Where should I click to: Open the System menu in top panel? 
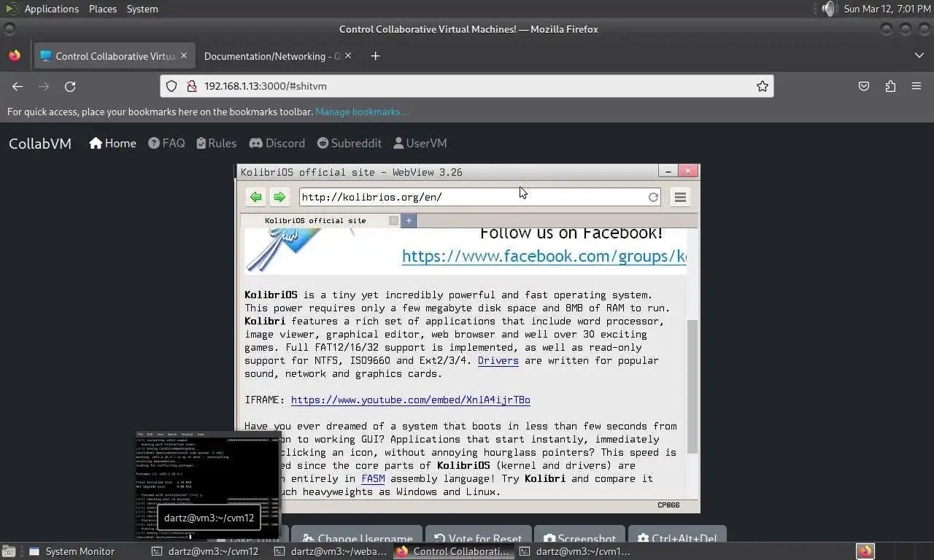click(142, 9)
